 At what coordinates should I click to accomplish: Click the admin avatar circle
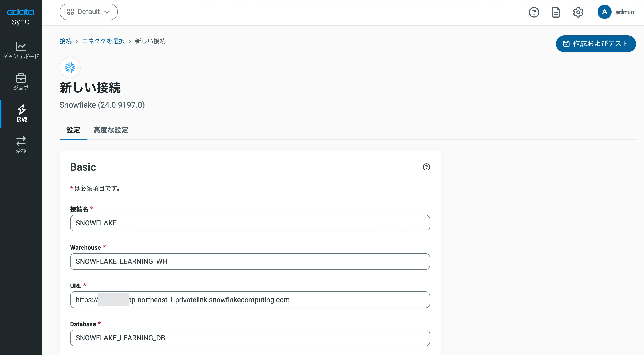604,12
